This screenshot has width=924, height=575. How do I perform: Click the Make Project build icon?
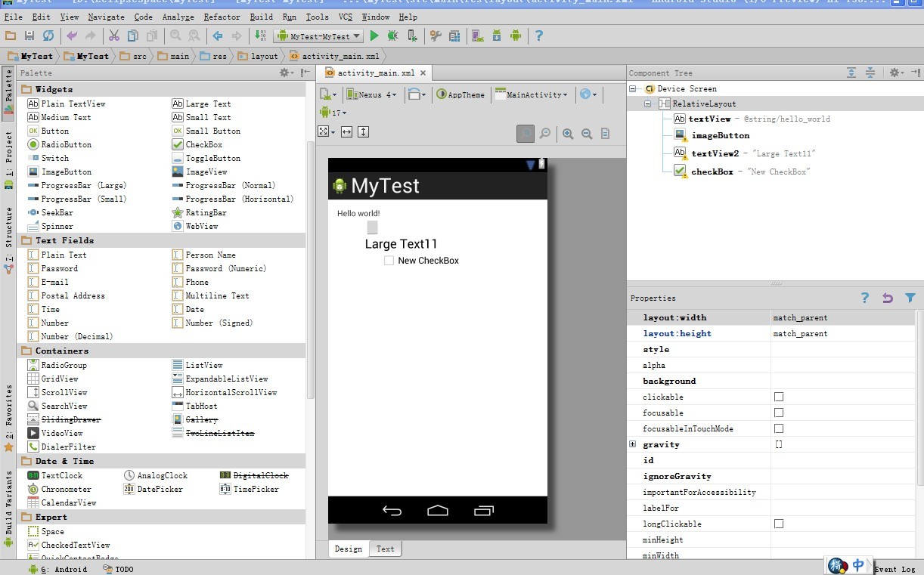click(x=261, y=36)
